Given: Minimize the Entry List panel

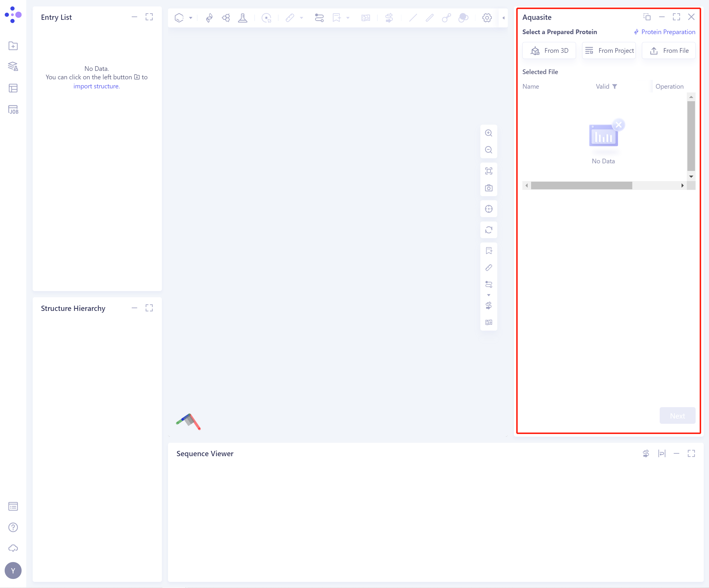Looking at the screenshot, I should [134, 17].
